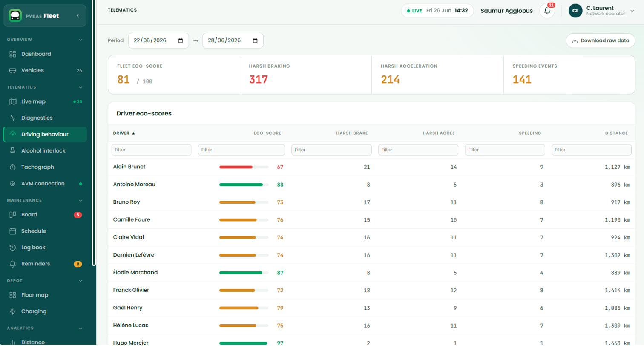Image resolution: width=644 pixels, height=346 pixels.
Task: Collapse the Telematics sidebar section
Action: (80, 87)
